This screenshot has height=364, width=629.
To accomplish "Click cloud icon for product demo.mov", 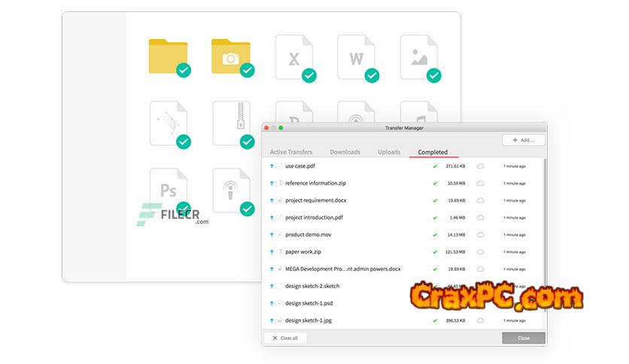I will point(480,235).
